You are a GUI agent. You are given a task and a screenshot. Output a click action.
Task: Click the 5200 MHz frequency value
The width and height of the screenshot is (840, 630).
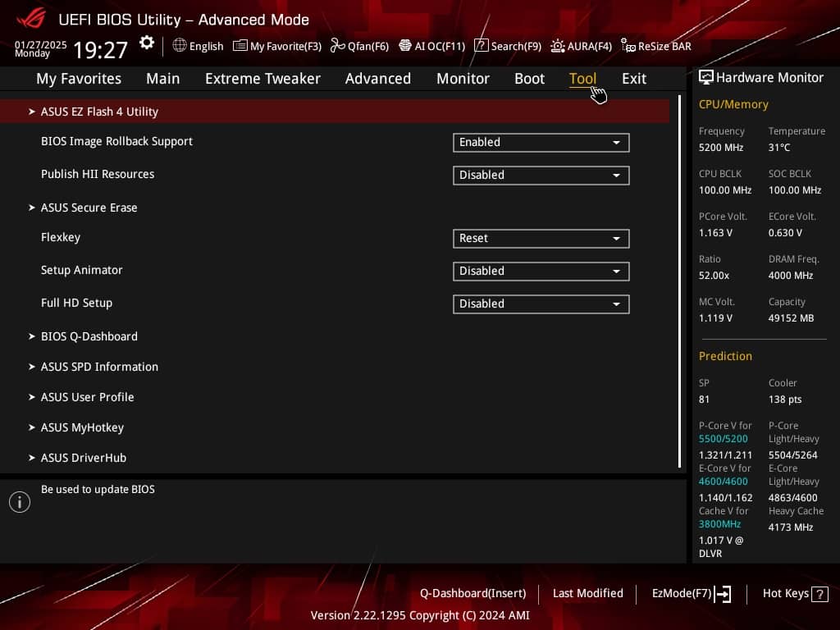[721, 148]
